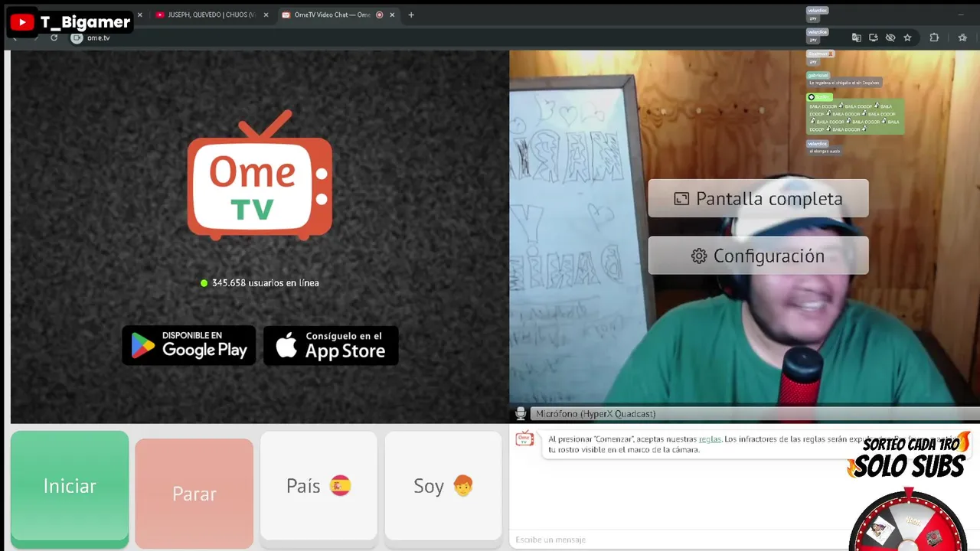This screenshot has width=980, height=551.
Task: Open Configuración settings
Action: point(758,256)
